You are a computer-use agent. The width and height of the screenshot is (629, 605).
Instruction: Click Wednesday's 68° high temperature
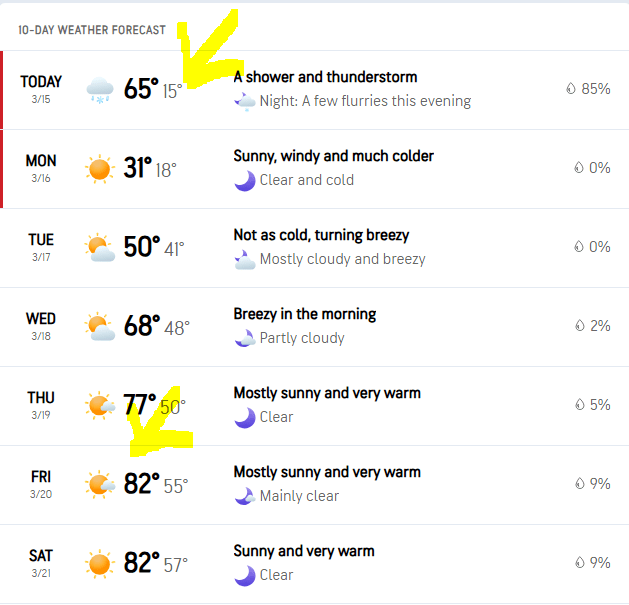(141, 326)
